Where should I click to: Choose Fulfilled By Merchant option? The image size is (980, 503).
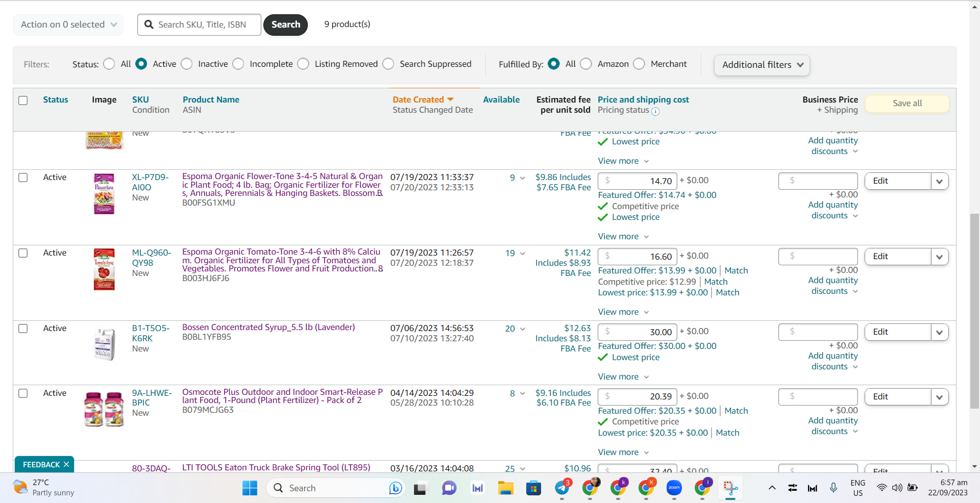coord(639,64)
